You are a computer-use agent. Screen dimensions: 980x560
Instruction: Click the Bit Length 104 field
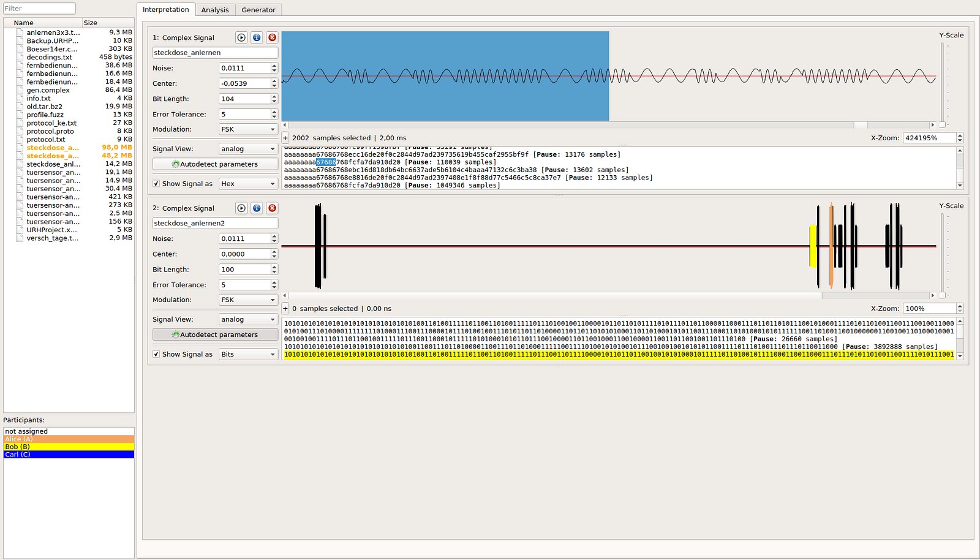244,99
